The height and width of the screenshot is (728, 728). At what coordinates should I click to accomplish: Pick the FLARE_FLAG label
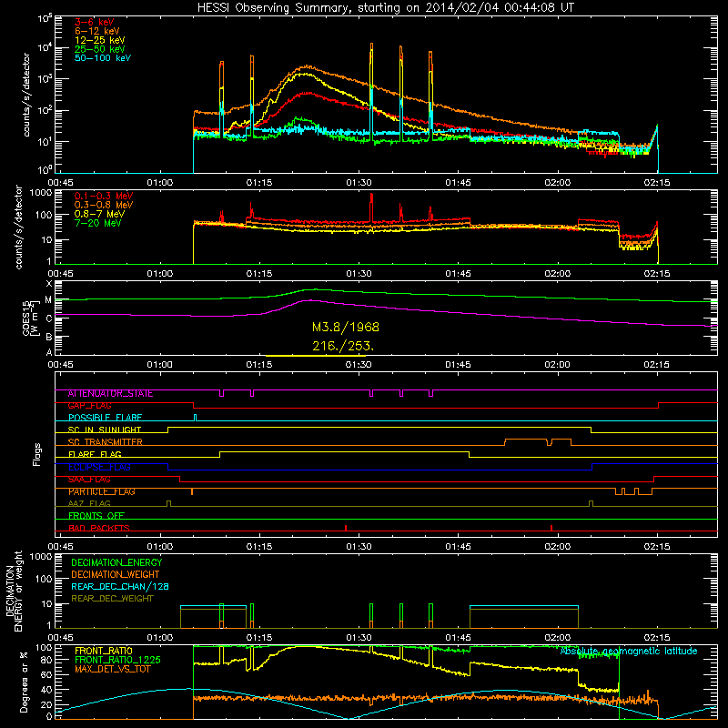[95, 454]
